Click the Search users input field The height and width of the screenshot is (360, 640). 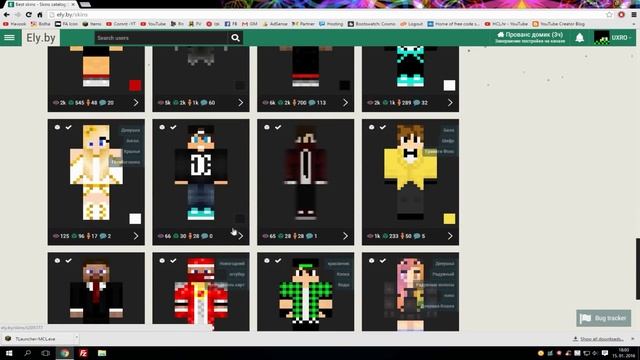pyautogui.click(x=161, y=38)
